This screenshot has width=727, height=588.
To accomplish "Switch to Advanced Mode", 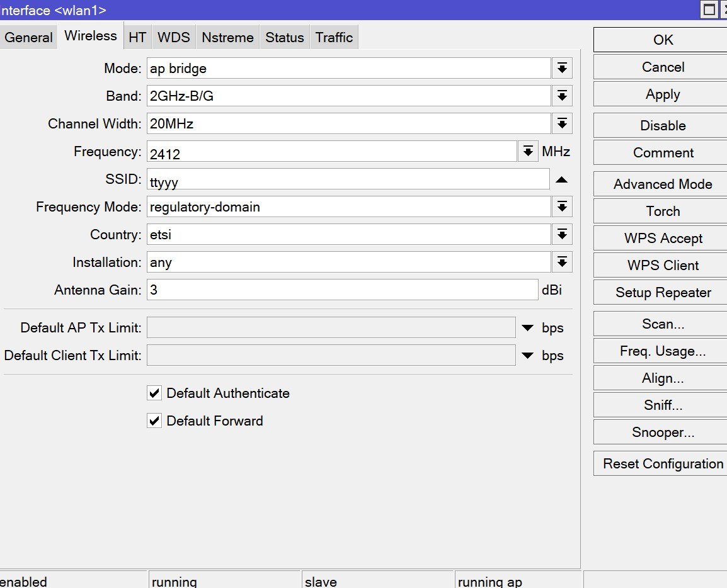I will tap(663, 184).
